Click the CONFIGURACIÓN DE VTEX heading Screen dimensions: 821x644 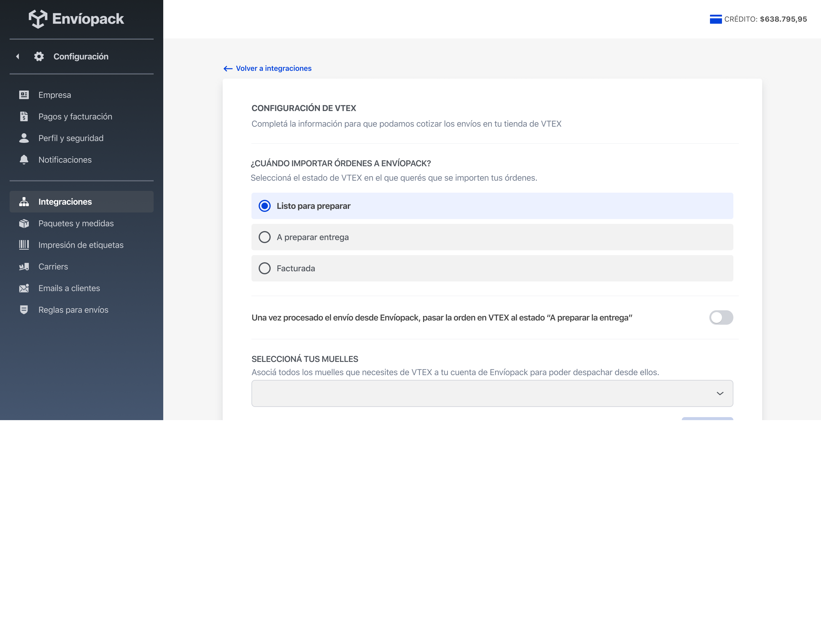tap(303, 108)
